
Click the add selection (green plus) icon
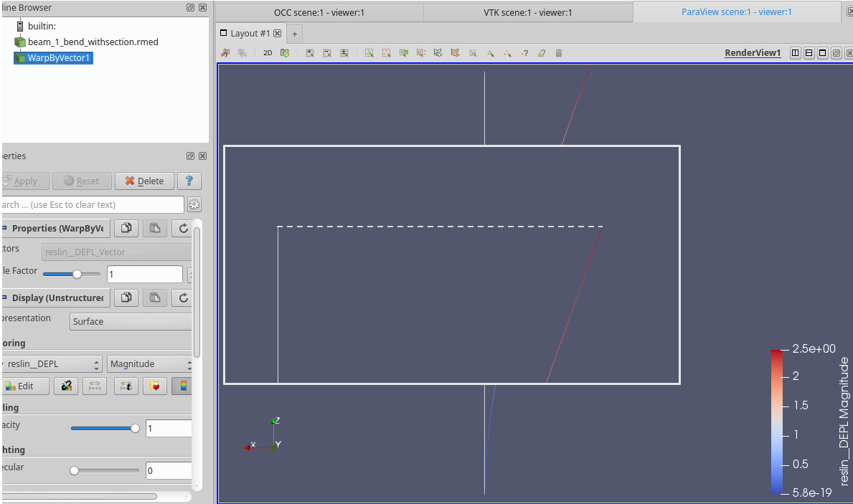pos(309,53)
